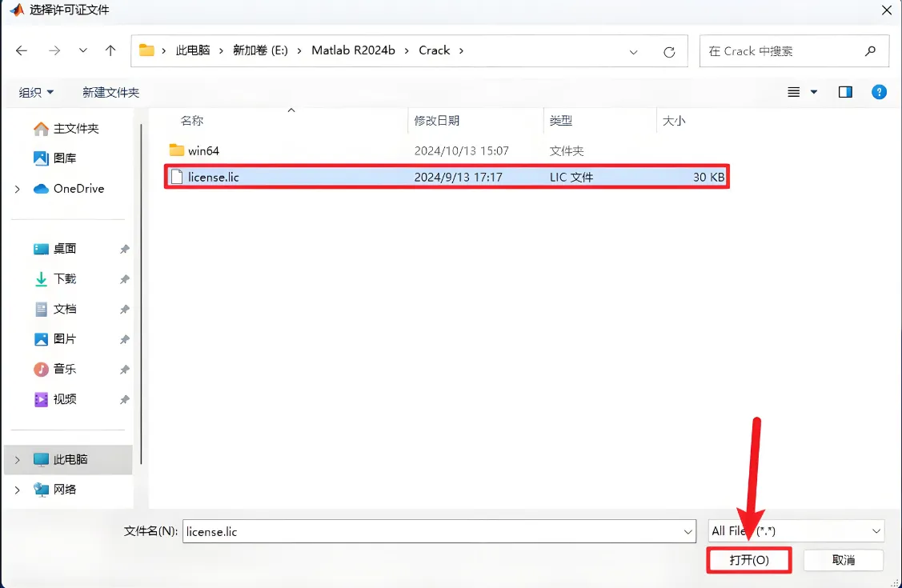Select license.lic file row
This screenshot has height=588, width=902.
click(x=447, y=177)
